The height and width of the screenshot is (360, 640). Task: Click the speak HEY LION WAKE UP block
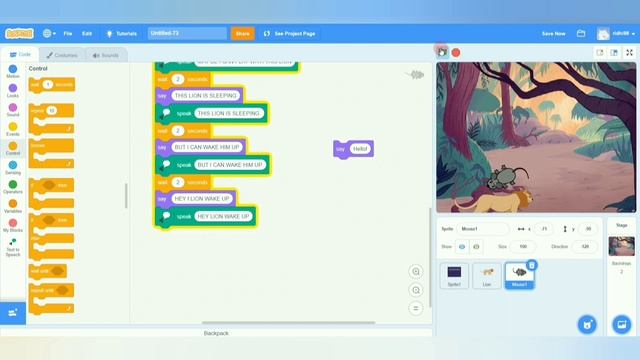pyautogui.click(x=206, y=216)
